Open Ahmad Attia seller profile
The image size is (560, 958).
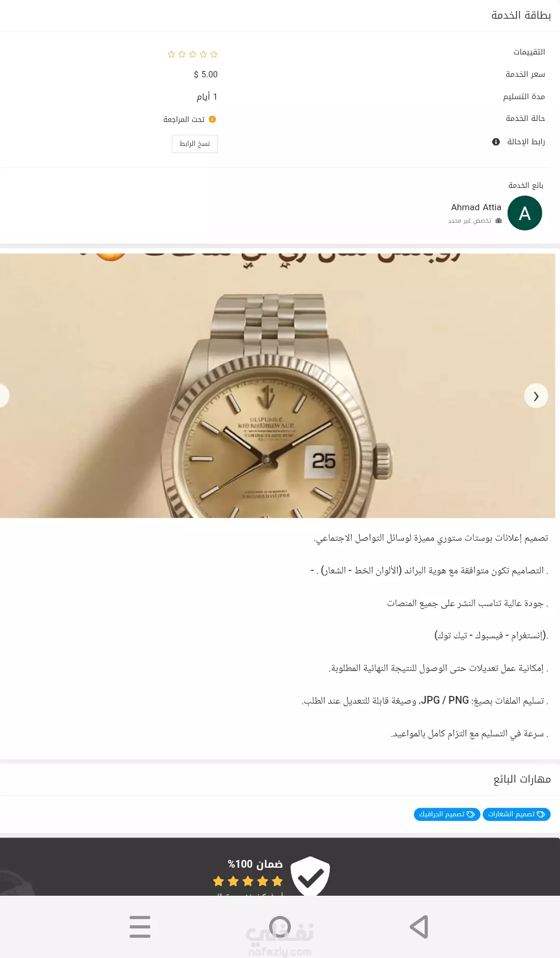[x=476, y=207]
